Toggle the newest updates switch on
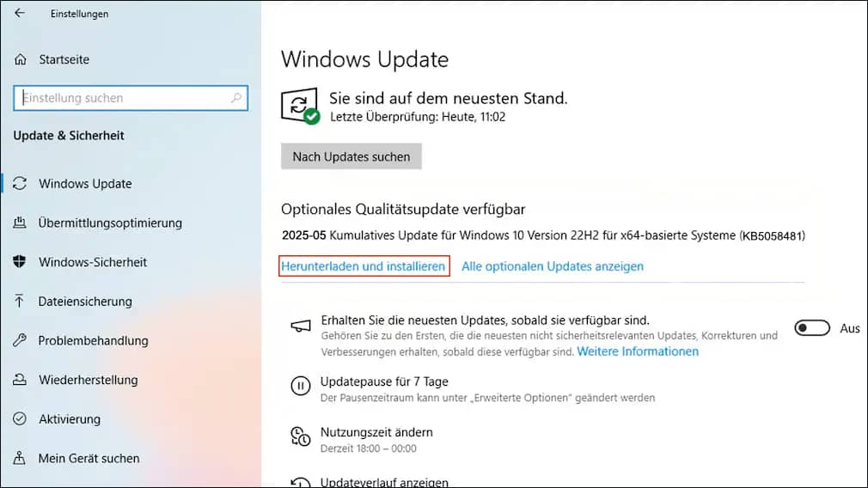The width and height of the screenshot is (868, 488). pos(812,328)
